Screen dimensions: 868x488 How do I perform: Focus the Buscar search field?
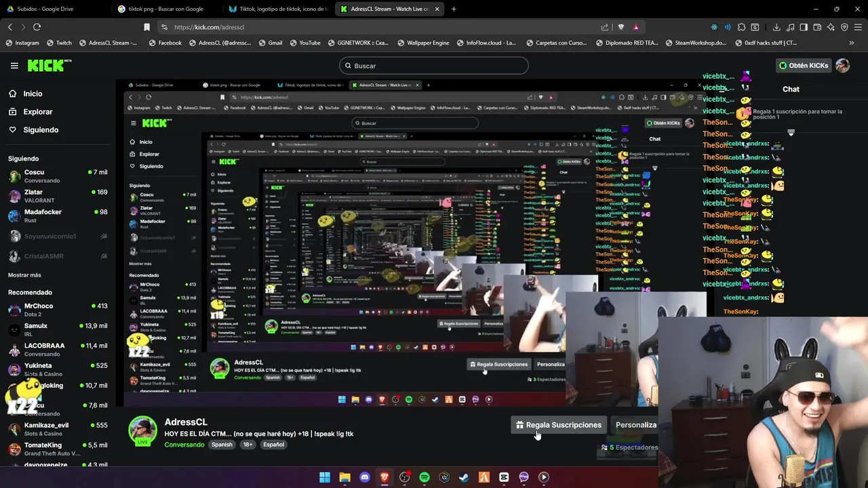coord(434,66)
